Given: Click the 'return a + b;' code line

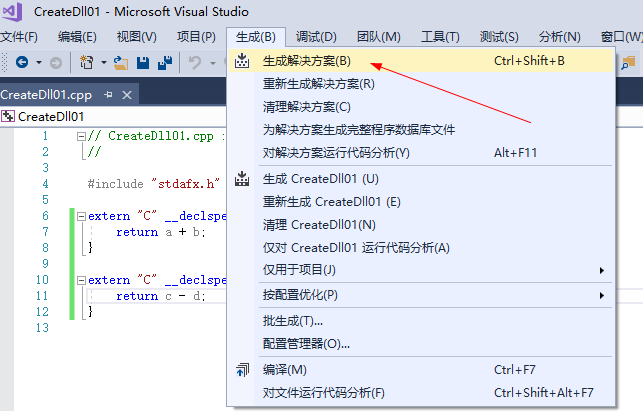Looking at the screenshot, I should (161, 232).
